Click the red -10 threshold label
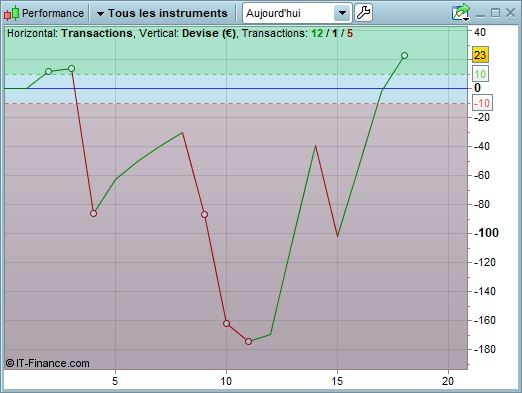522x393 pixels. click(482, 103)
